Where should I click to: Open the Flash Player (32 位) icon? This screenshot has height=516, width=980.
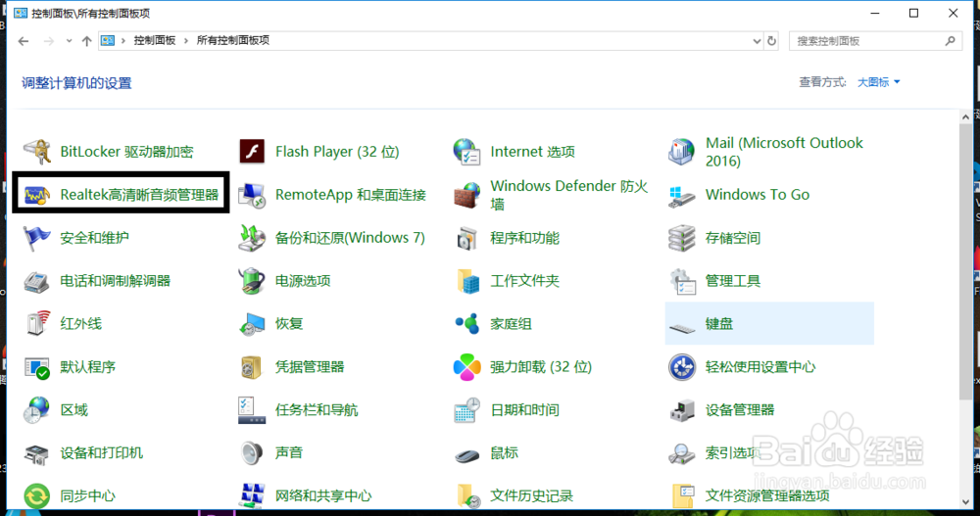(x=252, y=152)
